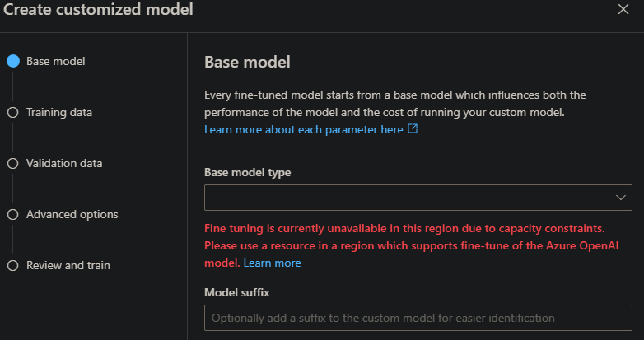This screenshot has height=340, width=644.
Task: Go to the Training data step label
Action: click(x=59, y=112)
